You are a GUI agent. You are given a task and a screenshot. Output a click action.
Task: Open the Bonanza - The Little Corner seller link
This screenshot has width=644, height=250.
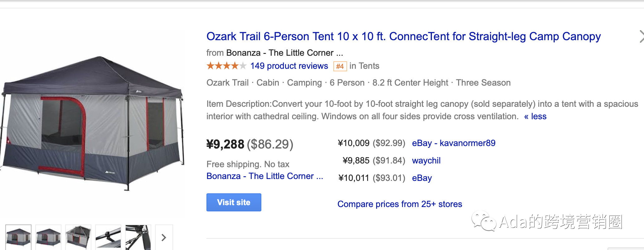[x=264, y=176]
